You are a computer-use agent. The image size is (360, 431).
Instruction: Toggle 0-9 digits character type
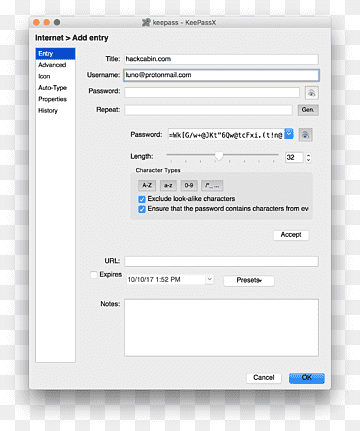pos(189,185)
